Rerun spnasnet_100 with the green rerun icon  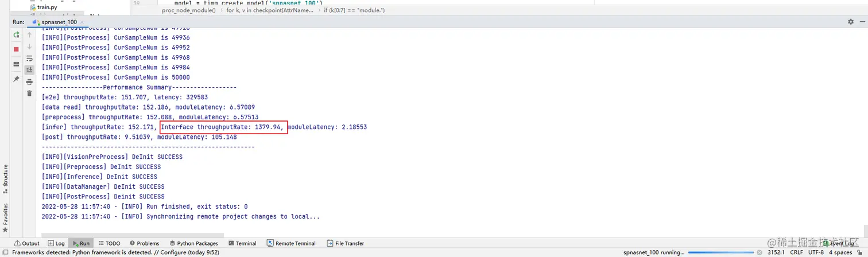(x=16, y=36)
